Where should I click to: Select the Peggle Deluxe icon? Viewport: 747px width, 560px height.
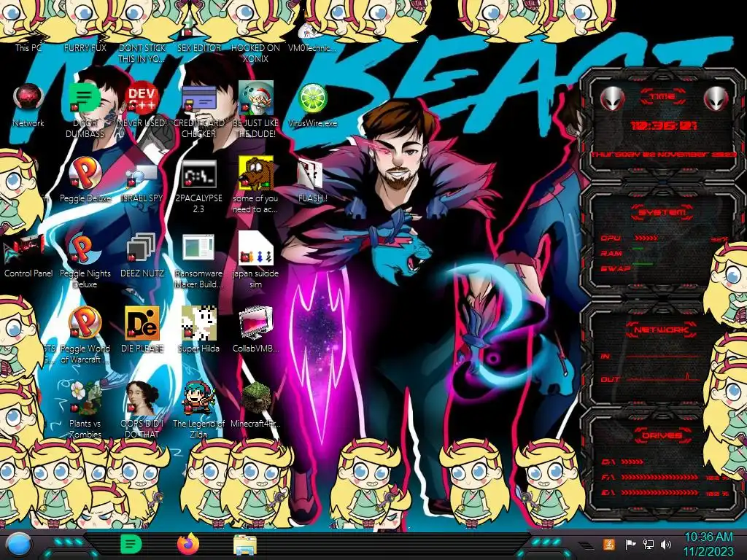85,174
